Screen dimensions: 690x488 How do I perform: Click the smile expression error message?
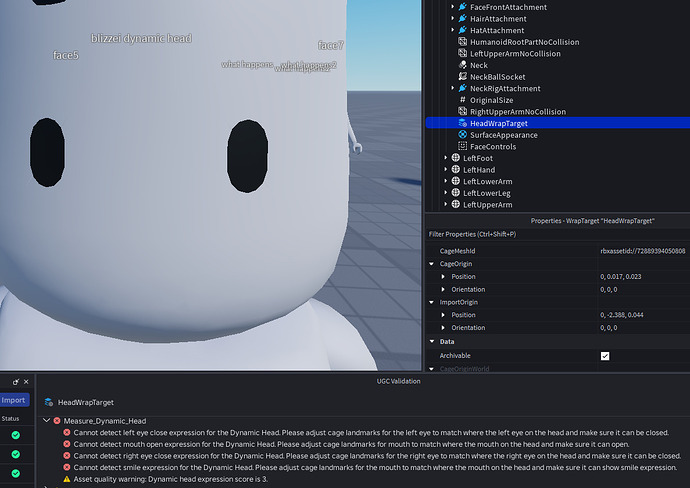375,467
